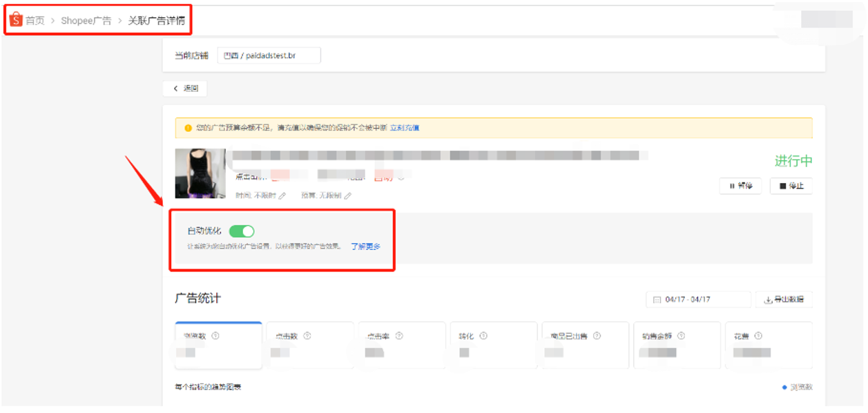Click the help icon beside 转化

(483, 336)
